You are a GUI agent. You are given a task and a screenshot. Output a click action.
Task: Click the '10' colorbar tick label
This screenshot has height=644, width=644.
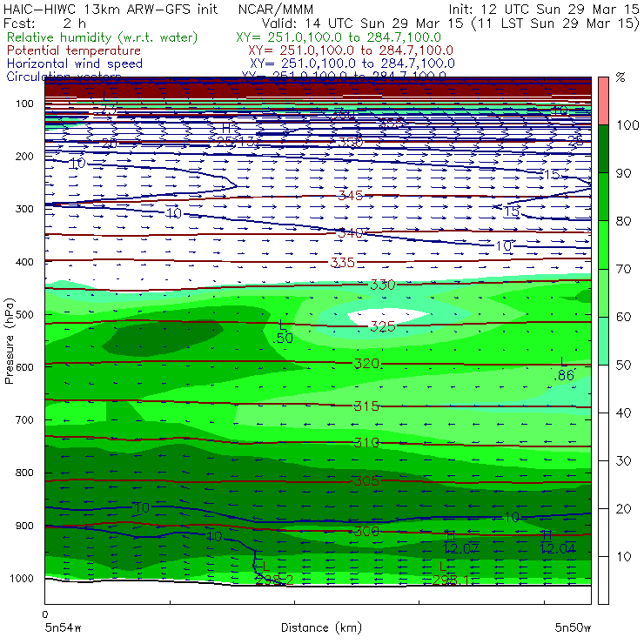(623, 557)
